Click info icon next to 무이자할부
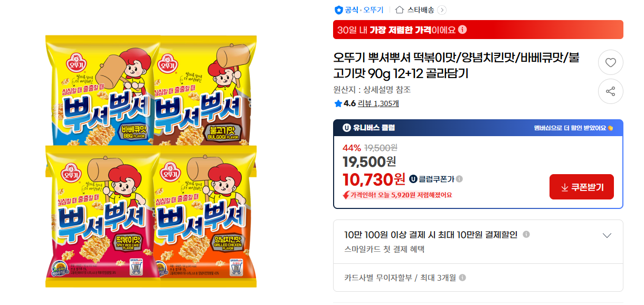The height and width of the screenshot is (305, 644). pos(462,278)
